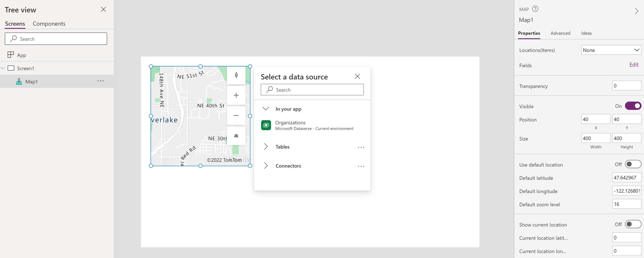This screenshot has width=644, height=258.
Task: Switch to the Ideas tab in Map properties
Action: pos(586,33)
